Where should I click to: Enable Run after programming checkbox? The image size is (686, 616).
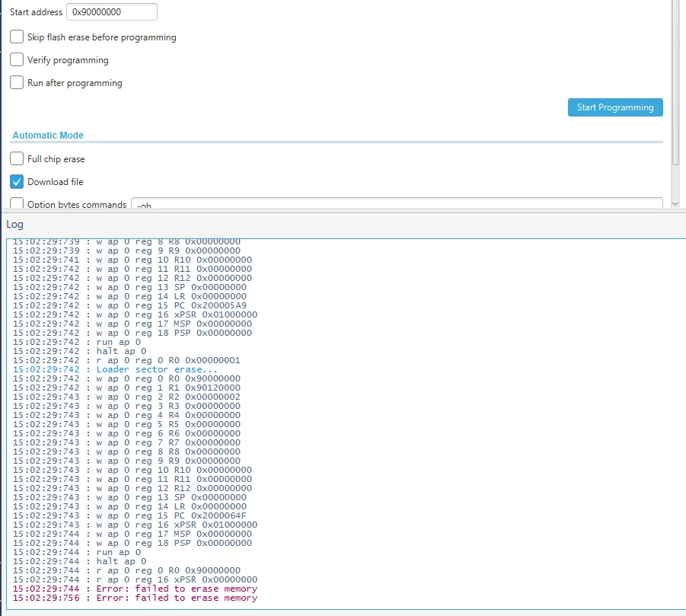17,82
